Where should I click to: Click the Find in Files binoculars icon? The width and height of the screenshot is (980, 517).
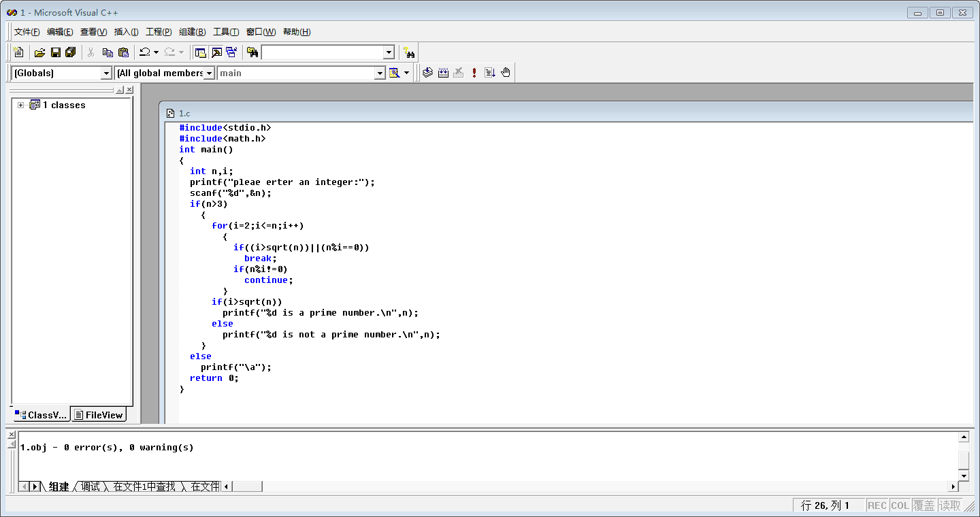[252, 52]
